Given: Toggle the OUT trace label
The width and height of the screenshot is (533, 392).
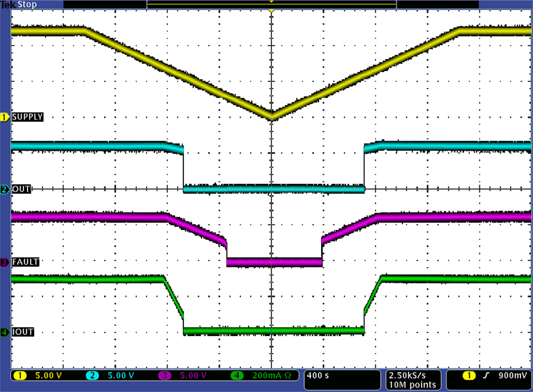Looking at the screenshot, I should tap(22, 190).
